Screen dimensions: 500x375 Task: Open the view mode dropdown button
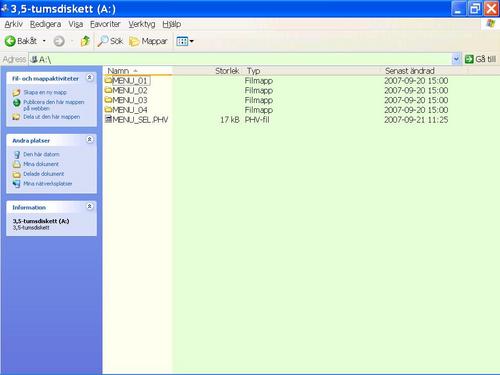tap(185, 41)
